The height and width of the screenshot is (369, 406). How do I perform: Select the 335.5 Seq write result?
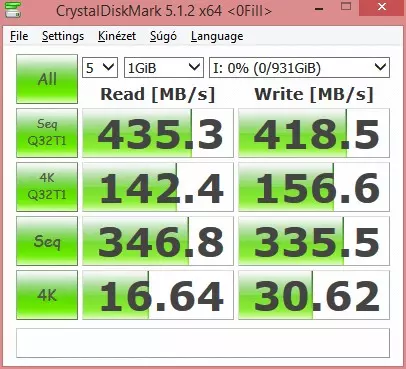click(x=314, y=241)
